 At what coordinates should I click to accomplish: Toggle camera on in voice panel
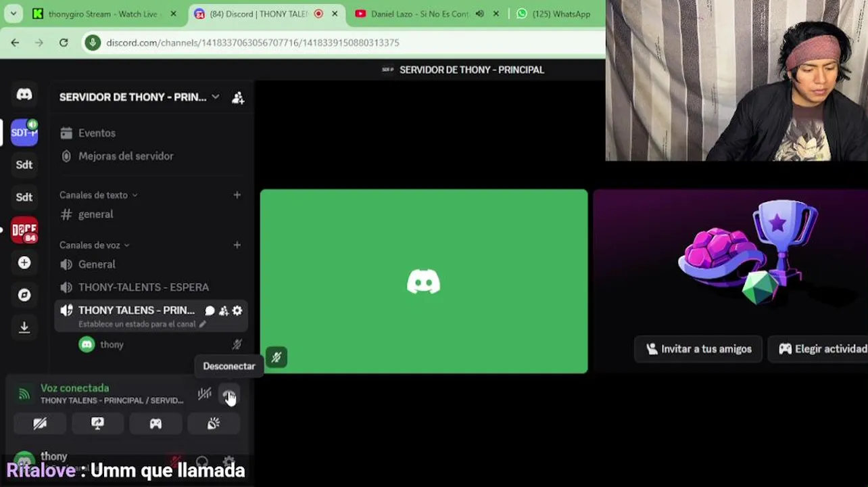coord(40,423)
